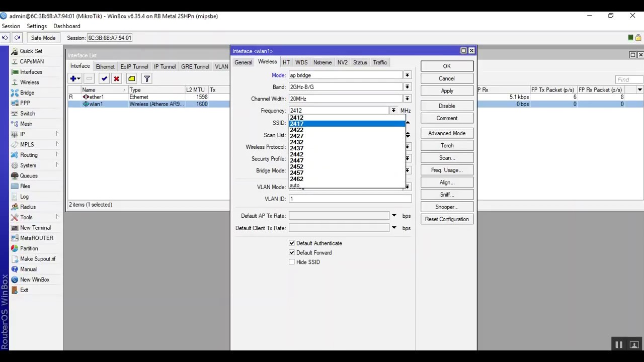The height and width of the screenshot is (362, 644).
Task: Click the OK button
Action: coord(447,66)
